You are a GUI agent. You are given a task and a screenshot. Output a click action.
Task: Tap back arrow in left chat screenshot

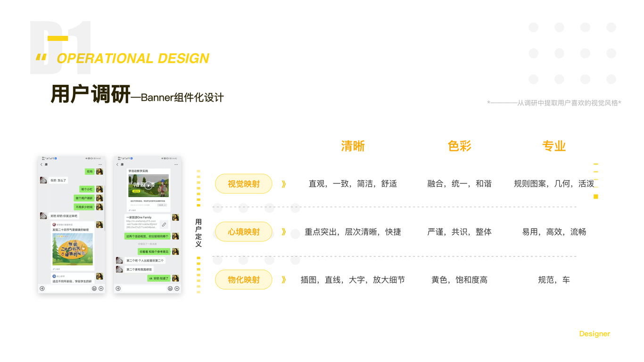tap(41, 165)
